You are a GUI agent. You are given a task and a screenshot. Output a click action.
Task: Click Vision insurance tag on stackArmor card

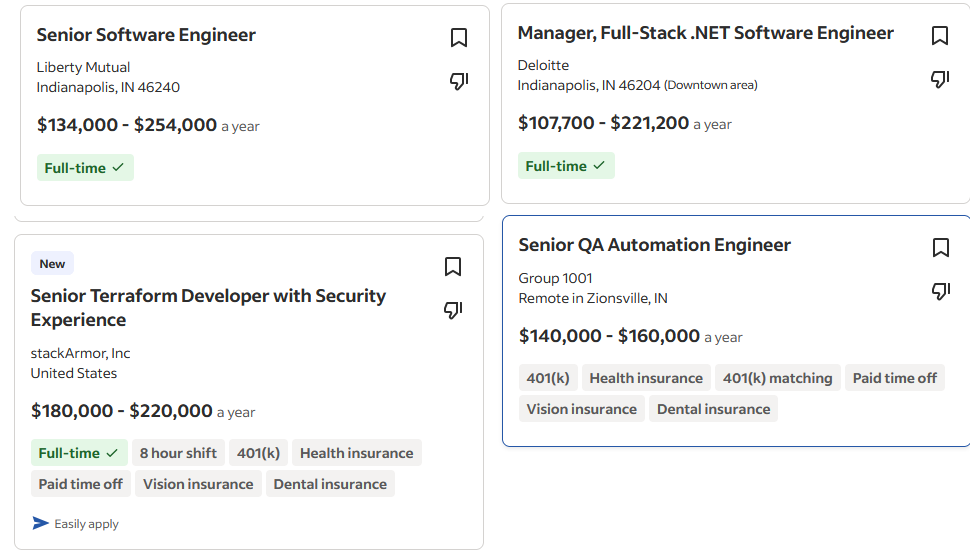pos(198,484)
